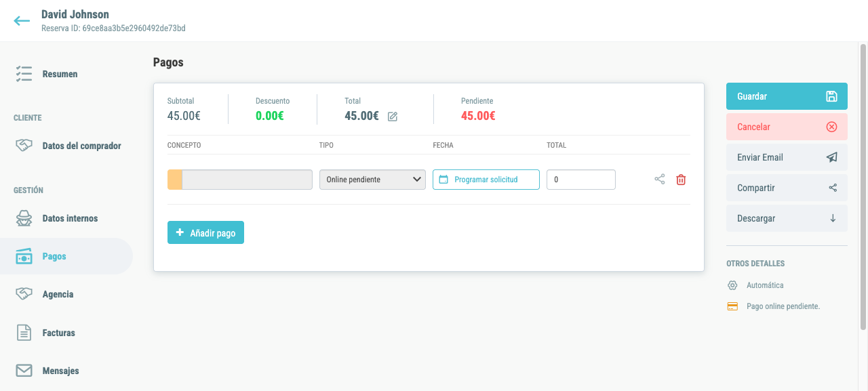Select the Pagos menu item
Screen dimensions: 868x391
[66, 256]
